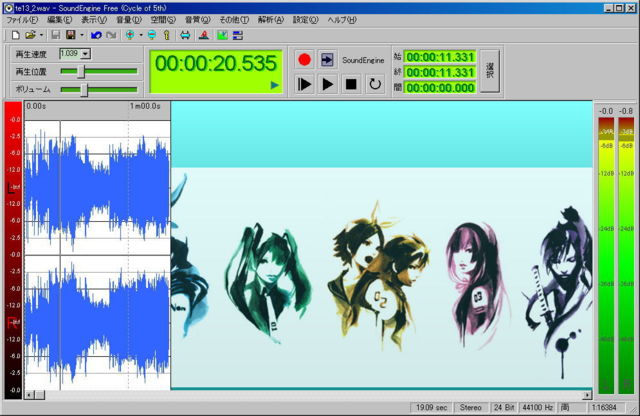This screenshot has height=416, width=640.
Task: Click the 00:00:20.535 time display
Action: point(216,71)
